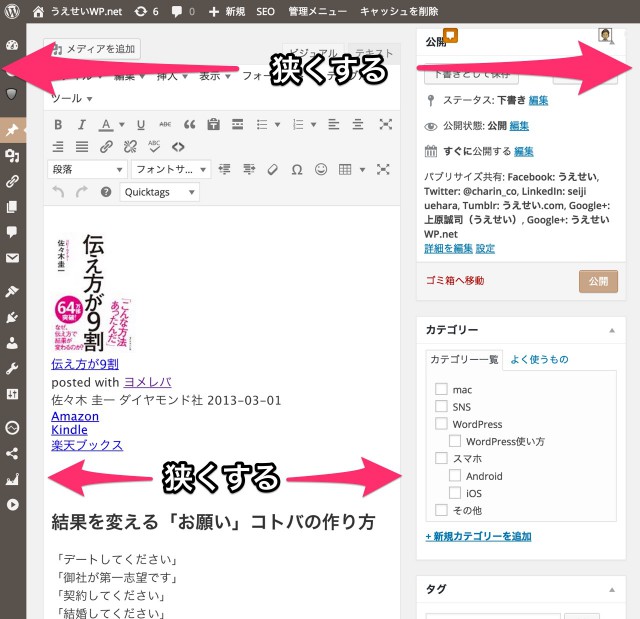This screenshot has width=640, height=619.
Task: Click the Bold formatting icon
Action: (58, 124)
